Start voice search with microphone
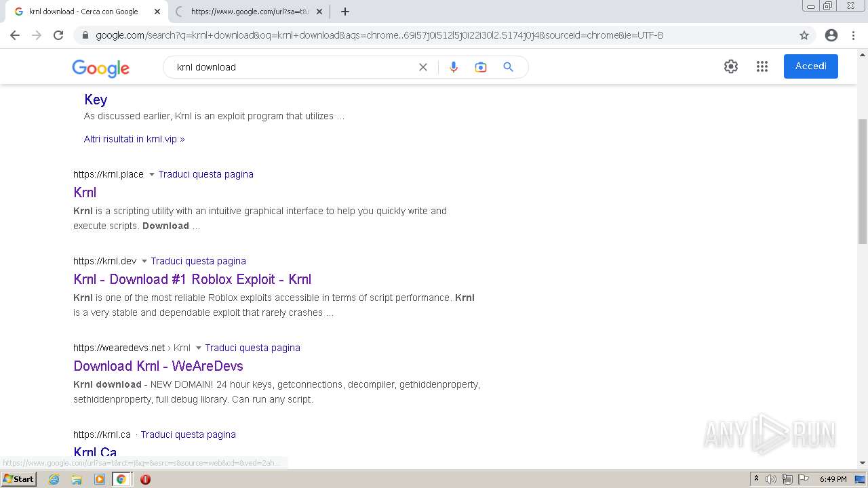 454,67
